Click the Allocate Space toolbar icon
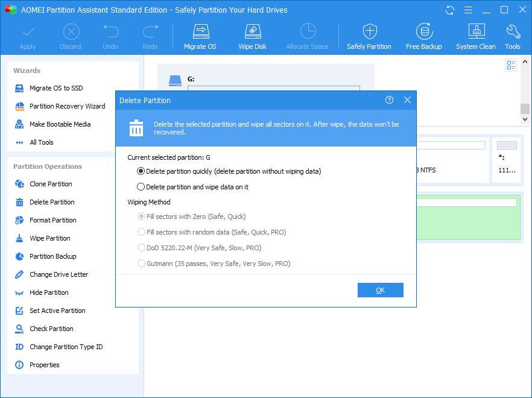Image resolution: width=532 pixels, height=398 pixels. tap(308, 31)
